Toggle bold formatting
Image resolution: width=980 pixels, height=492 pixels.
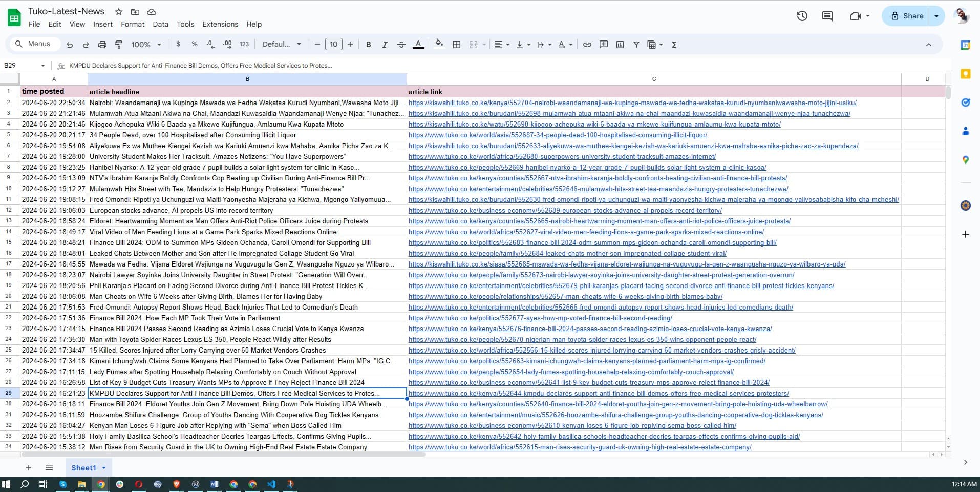368,45
